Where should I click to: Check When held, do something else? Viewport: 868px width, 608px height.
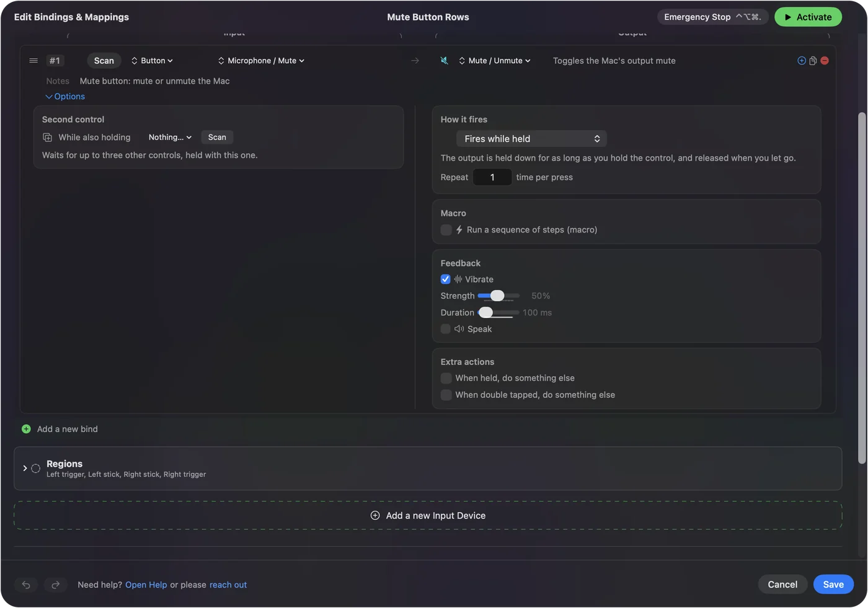click(446, 378)
